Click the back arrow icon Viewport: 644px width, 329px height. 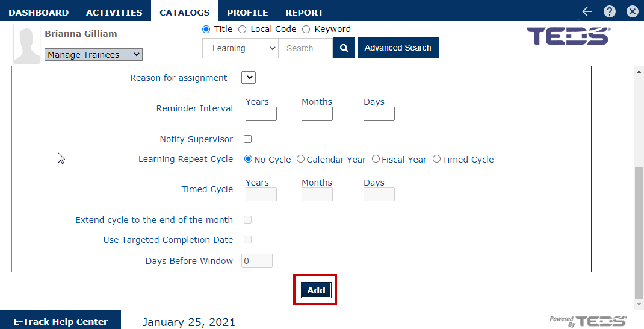click(587, 11)
